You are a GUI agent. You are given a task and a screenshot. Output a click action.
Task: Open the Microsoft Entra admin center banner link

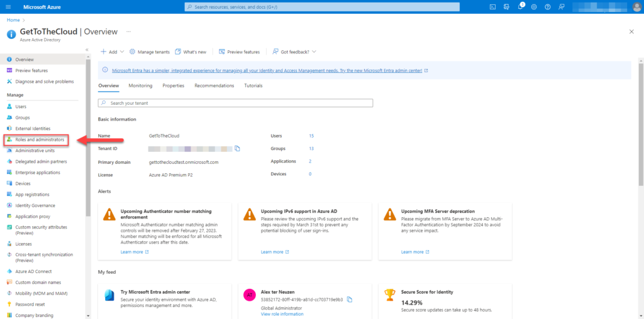(x=267, y=70)
